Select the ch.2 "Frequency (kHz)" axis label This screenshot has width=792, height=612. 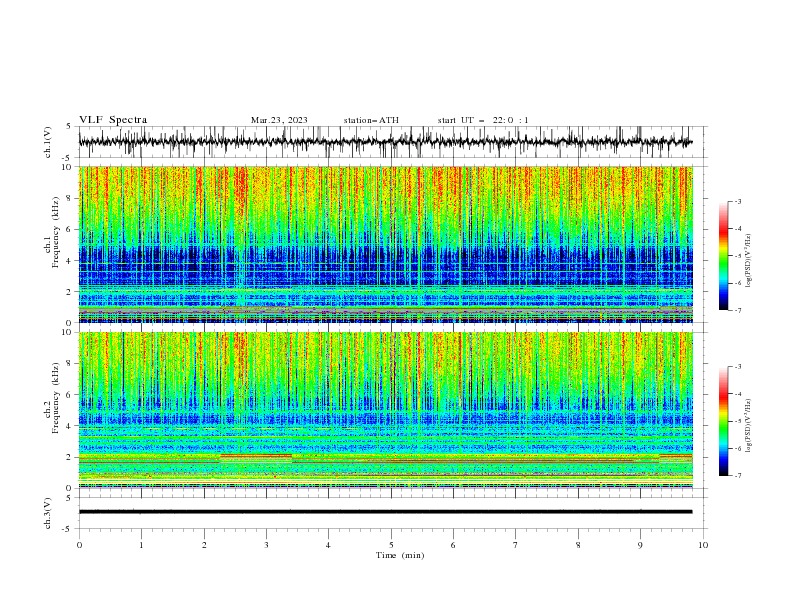click(x=55, y=397)
